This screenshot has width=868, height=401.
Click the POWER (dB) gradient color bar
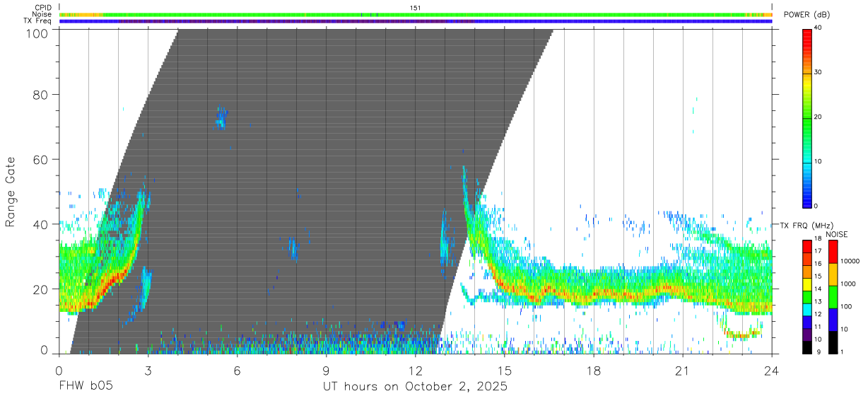click(808, 117)
